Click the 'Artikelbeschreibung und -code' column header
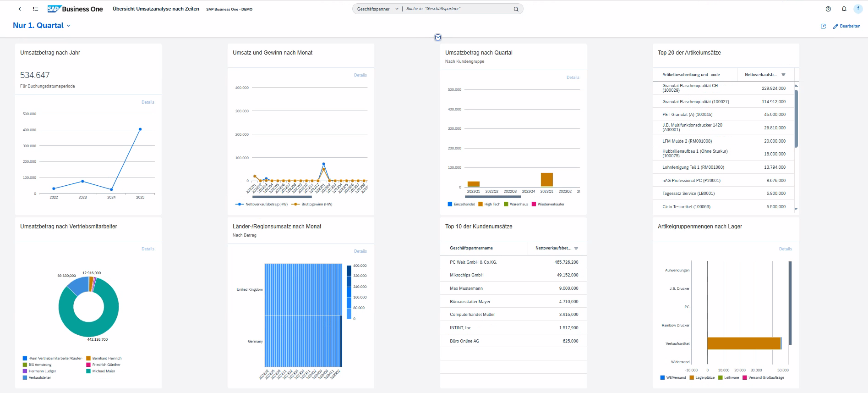The width and height of the screenshot is (868, 393). (x=691, y=75)
